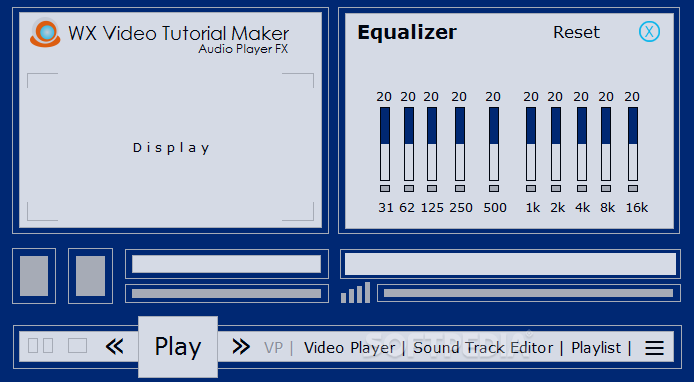Click the Play button
The height and width of the screenshot is (382, 694).
click(178, 347)
